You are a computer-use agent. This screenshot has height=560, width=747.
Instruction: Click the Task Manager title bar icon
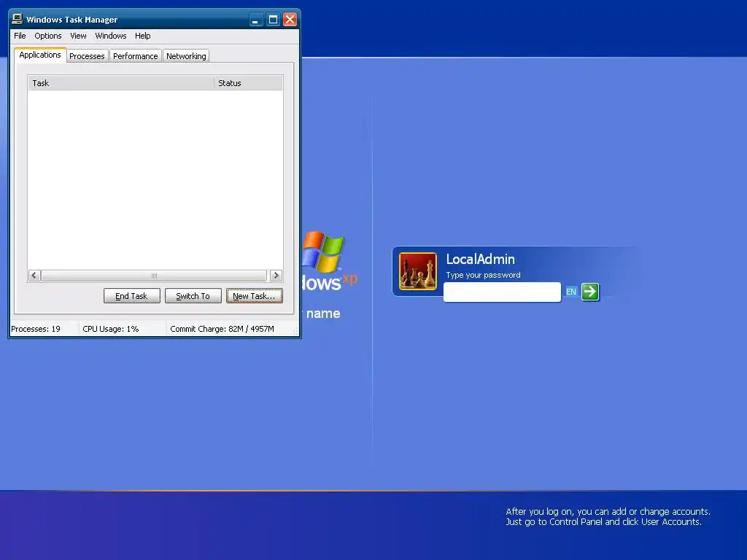pyautogui.click(x=18, y=19)
